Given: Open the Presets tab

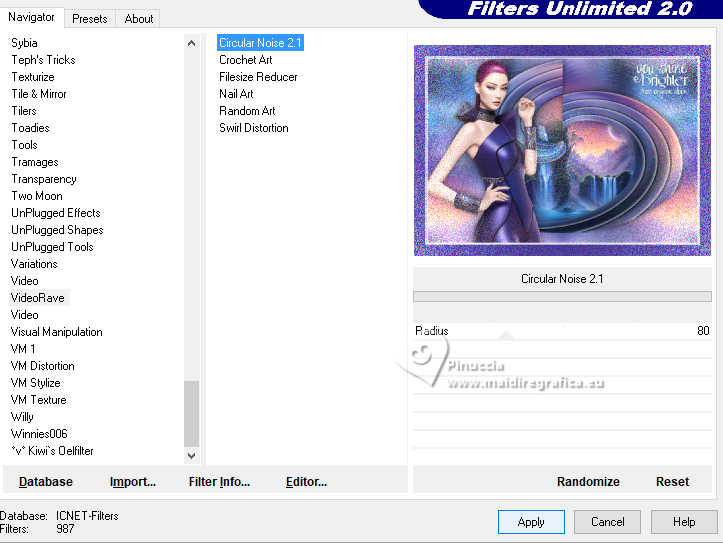Looking at the screenshot, I should point(89,18).
